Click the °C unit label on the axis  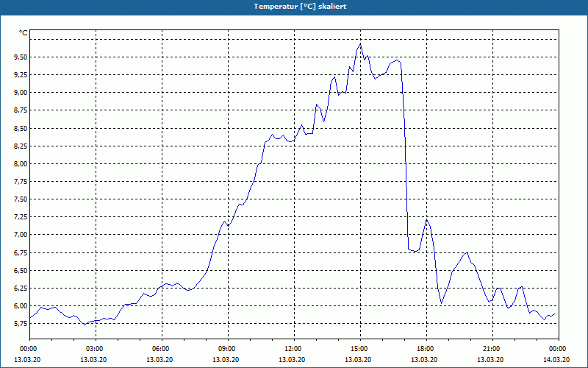click(24, 33)
